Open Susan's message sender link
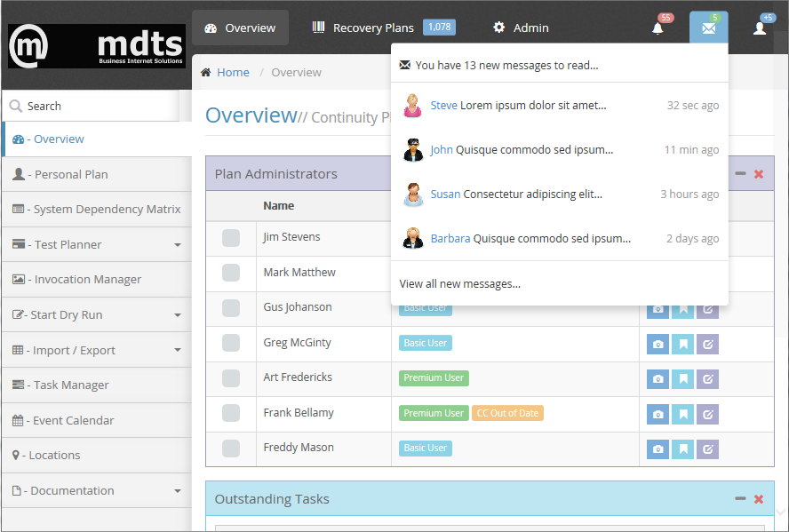 (445, 195)
